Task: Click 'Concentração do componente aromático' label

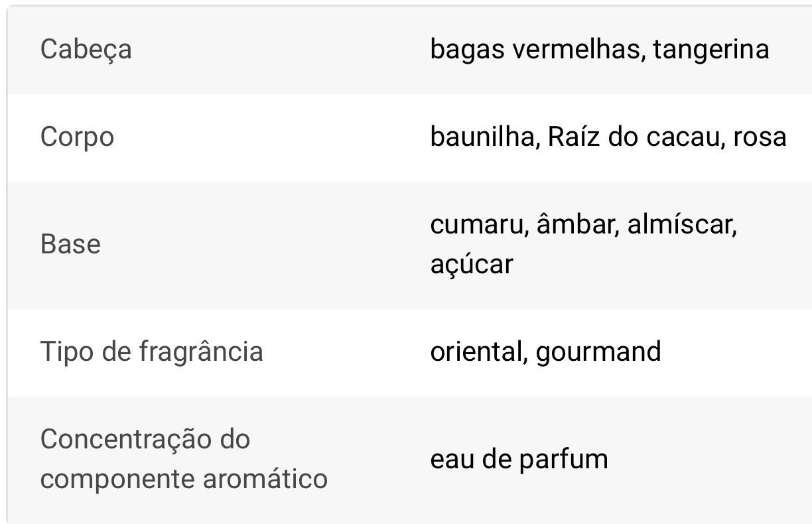Action: coord(184,458)
